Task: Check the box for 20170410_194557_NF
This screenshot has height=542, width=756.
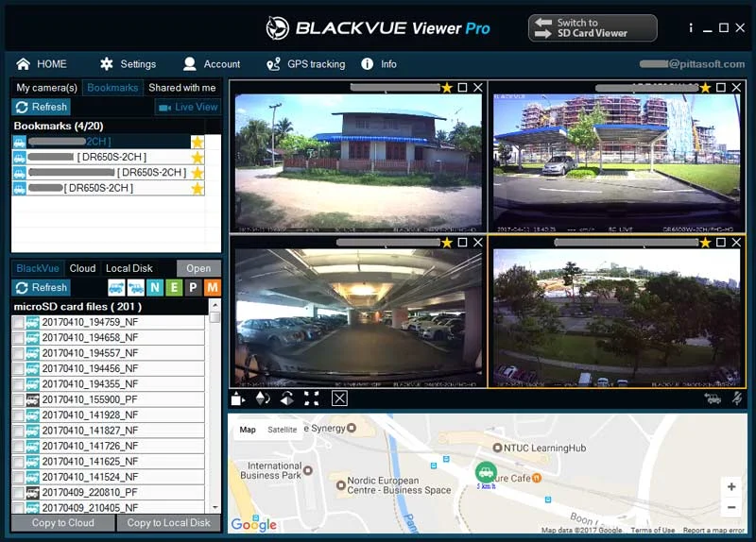Action: click(18, 353)
